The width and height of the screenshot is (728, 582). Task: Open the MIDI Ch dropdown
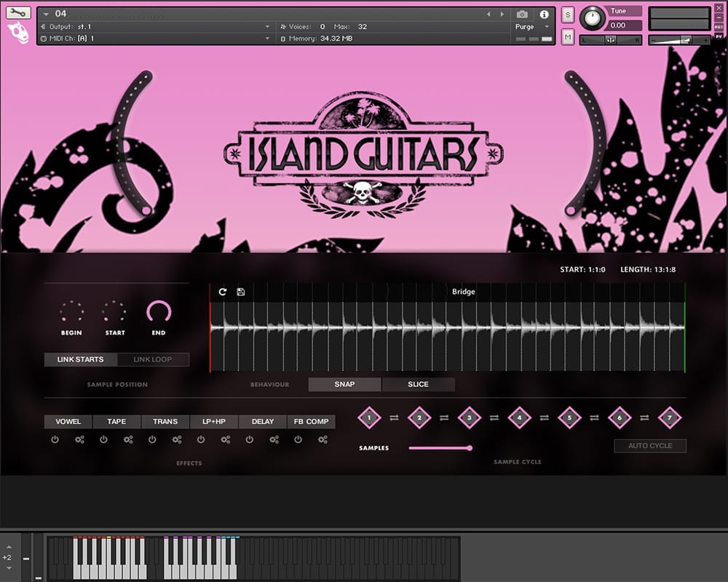267,39
